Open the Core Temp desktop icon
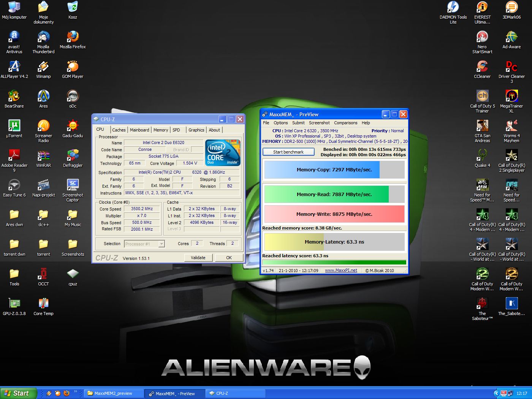 click(43, 307)
